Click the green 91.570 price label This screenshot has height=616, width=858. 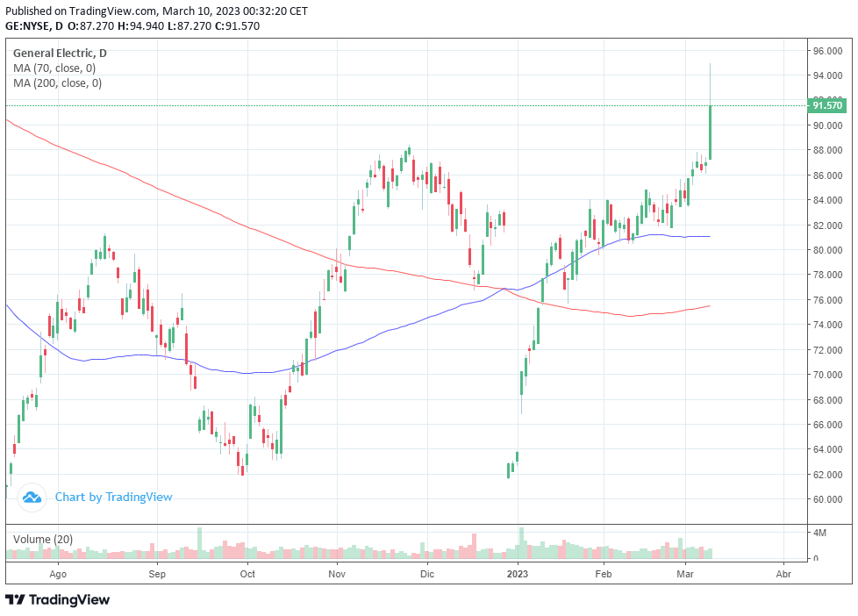[826, 105]
